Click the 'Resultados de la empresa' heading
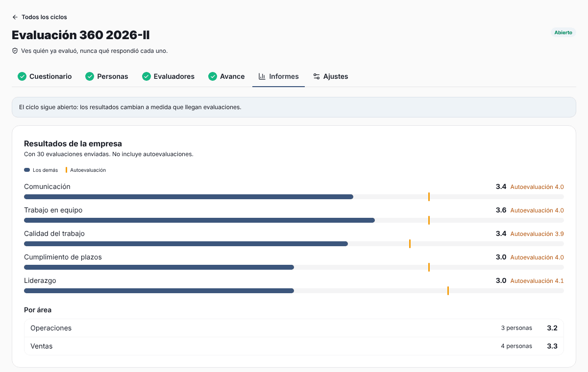This screenshot has width=588, height=372. 73,143
